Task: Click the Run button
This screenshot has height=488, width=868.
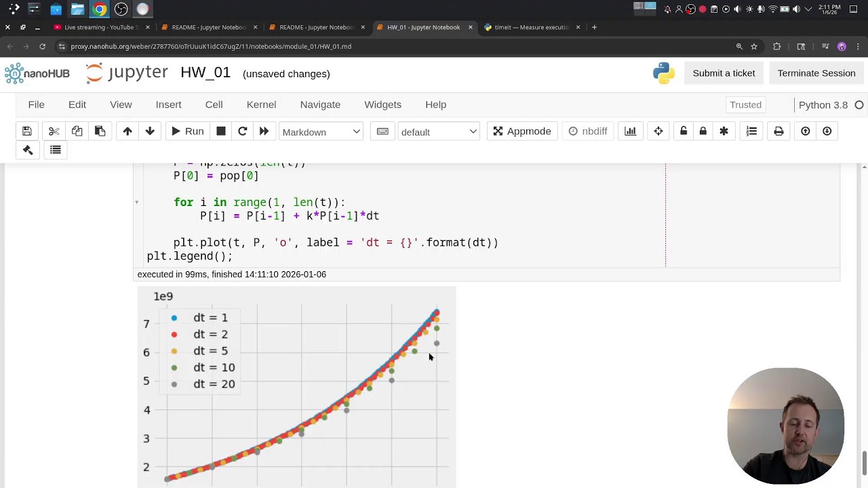Action: (x=188, y=131)
